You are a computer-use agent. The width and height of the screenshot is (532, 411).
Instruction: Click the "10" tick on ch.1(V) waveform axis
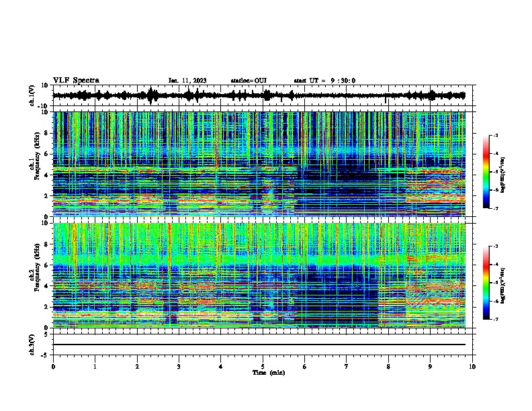click(x=45, y=85)
